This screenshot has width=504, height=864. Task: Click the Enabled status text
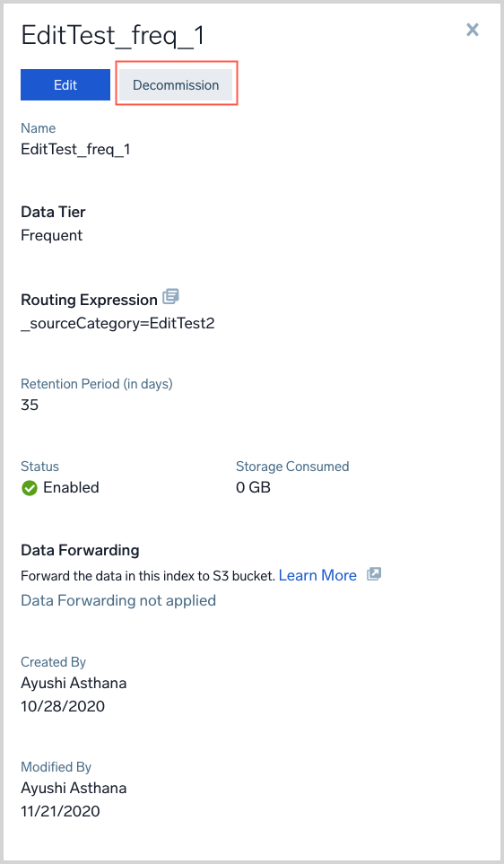coord(71,488)
